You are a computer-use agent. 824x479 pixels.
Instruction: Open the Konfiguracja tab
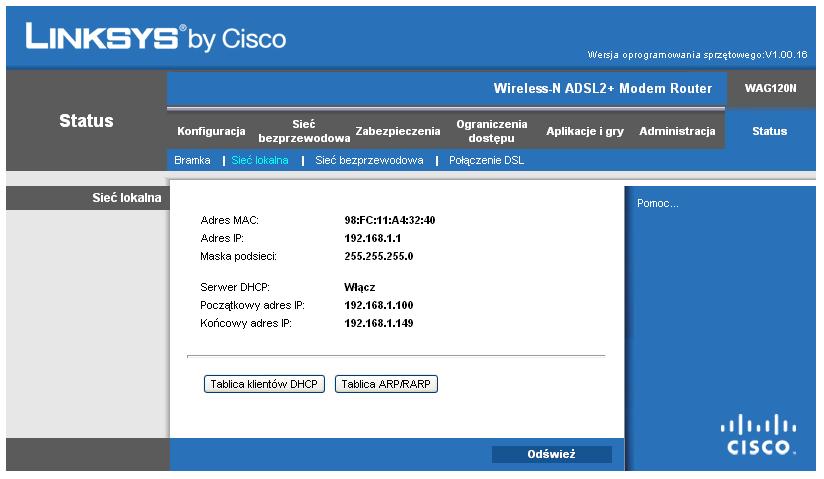[x=211, y=131]
